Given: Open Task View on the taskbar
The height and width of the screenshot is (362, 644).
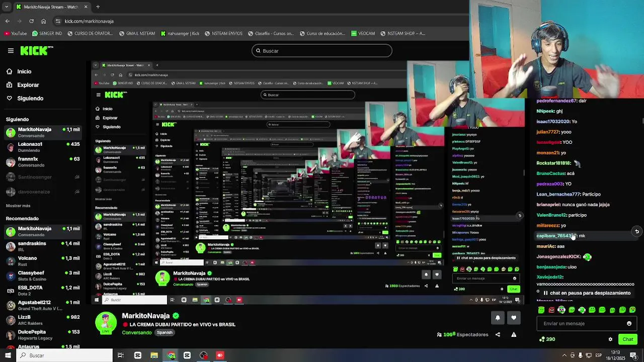Looking at the screenshot, I should pos(121,355).
